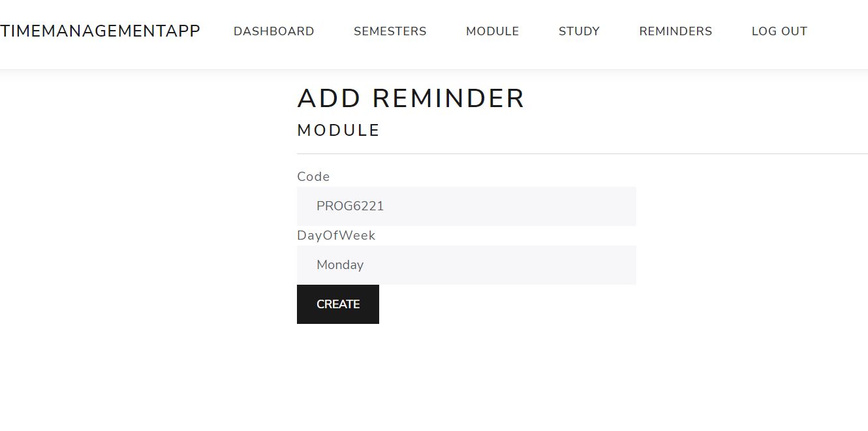Screen dimensions: 868x431
Task: Click the ADD REMINDER heading
Action: [411, 98]
